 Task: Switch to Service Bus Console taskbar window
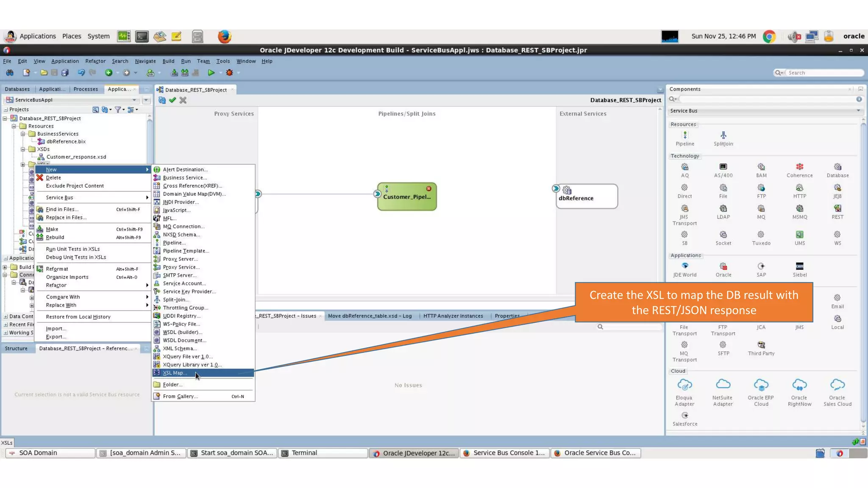pos(504,453)
